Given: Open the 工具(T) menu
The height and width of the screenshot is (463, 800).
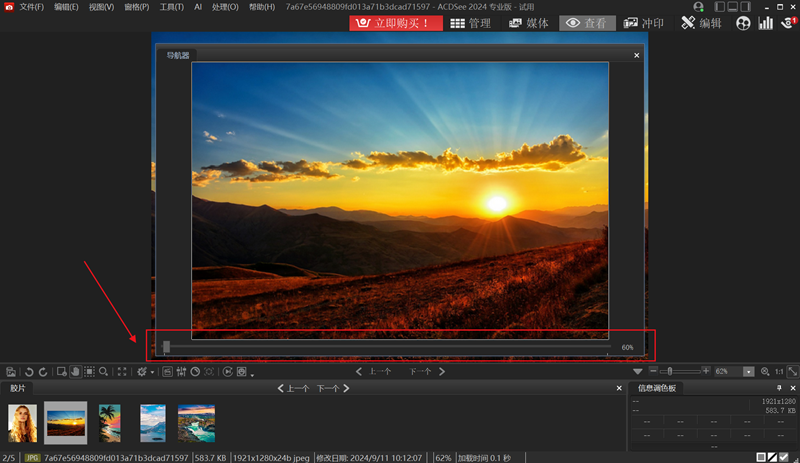Looking at the screenshot, I should point(171,7).
